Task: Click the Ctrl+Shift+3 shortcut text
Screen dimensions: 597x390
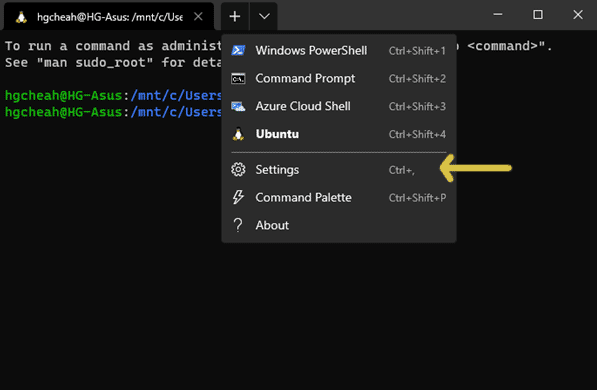Action: point(417,106)
